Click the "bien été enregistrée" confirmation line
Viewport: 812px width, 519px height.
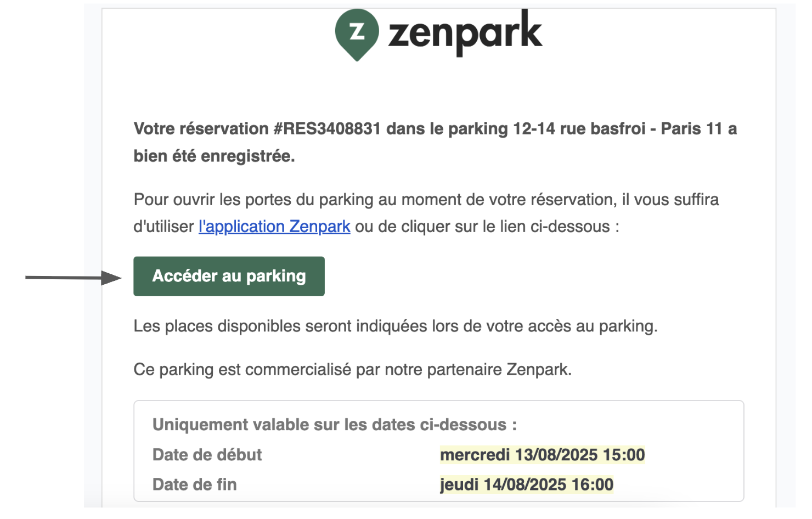215,156
